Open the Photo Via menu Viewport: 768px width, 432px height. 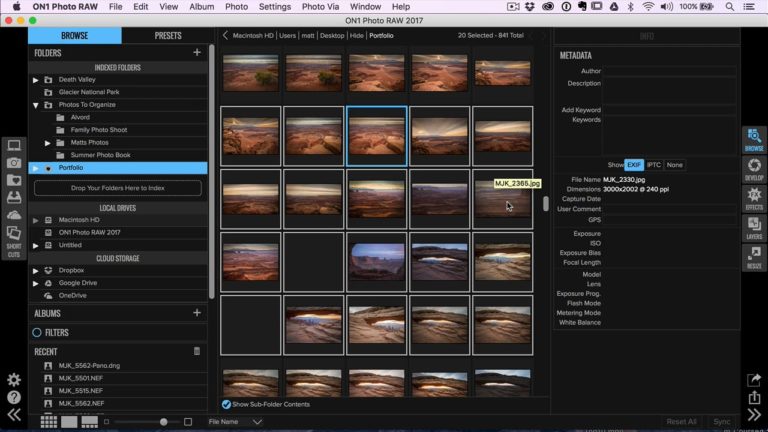click(x=320, y=7)
